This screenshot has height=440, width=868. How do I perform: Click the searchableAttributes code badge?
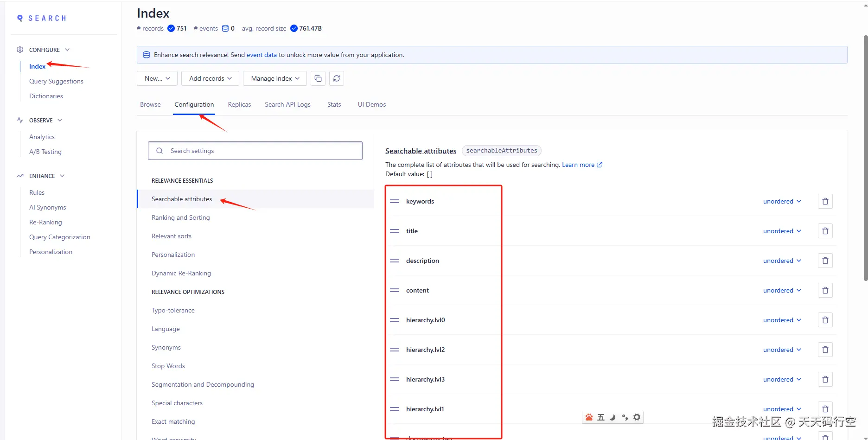tap(502, 151)
